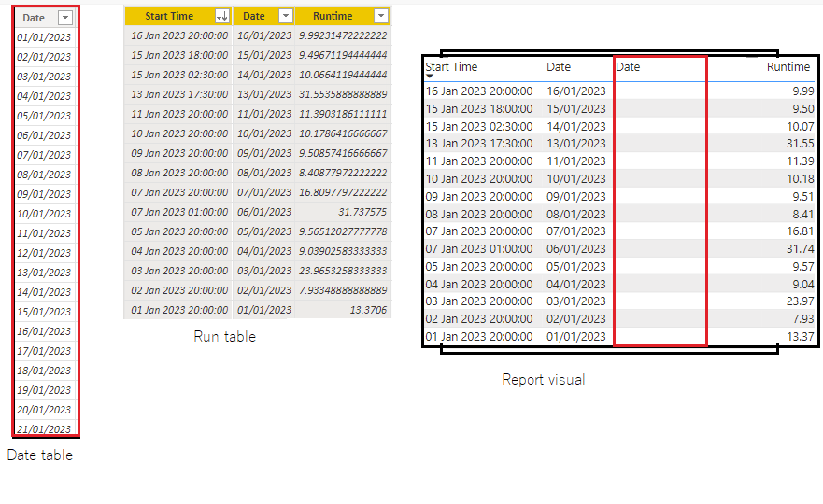The width and height of the screenshot is (823, 504).
Task: Select 02/01/2023 in the Date table
Action: tap(44, 57)
